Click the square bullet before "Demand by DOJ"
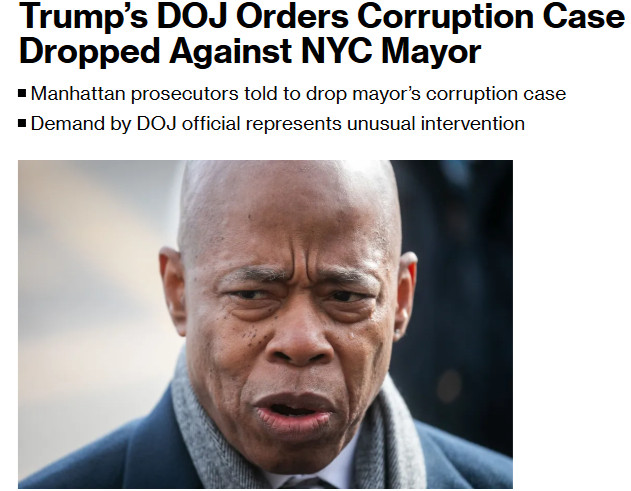The image size is (631, 491). [22, 123]
